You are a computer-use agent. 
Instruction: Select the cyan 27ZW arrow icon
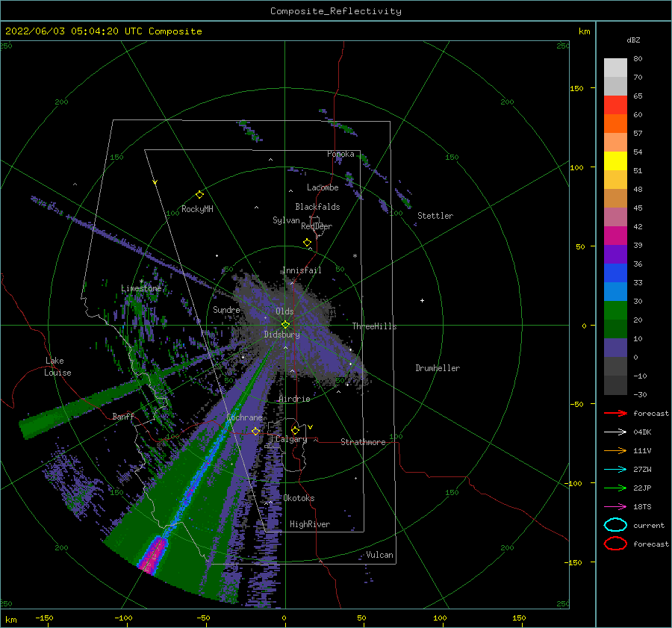click(x=615, y=470)
